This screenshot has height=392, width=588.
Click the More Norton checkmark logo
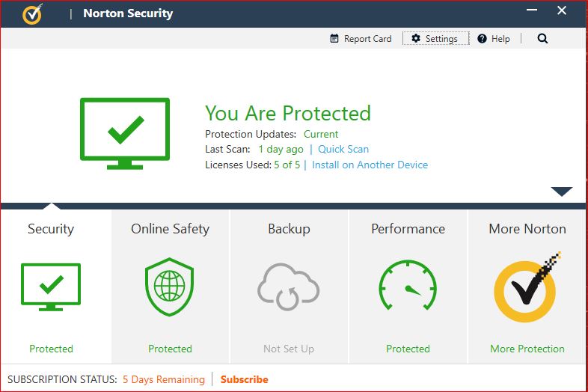[527, 287]
